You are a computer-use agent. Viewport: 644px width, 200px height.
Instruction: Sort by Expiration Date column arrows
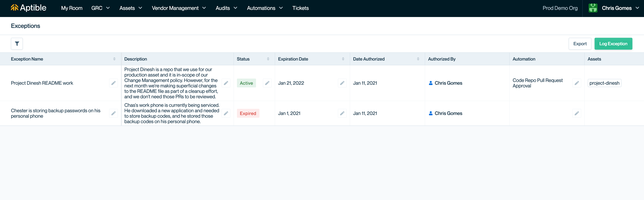coord(343,59)
